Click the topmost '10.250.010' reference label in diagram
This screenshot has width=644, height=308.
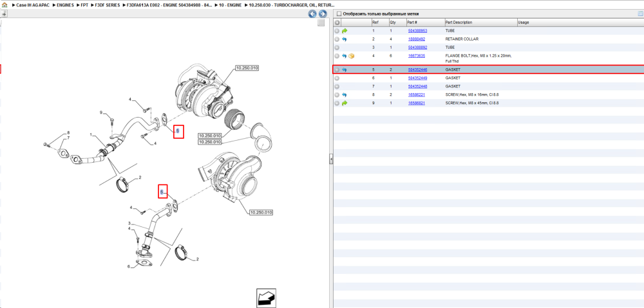click(x=247, y=68)
